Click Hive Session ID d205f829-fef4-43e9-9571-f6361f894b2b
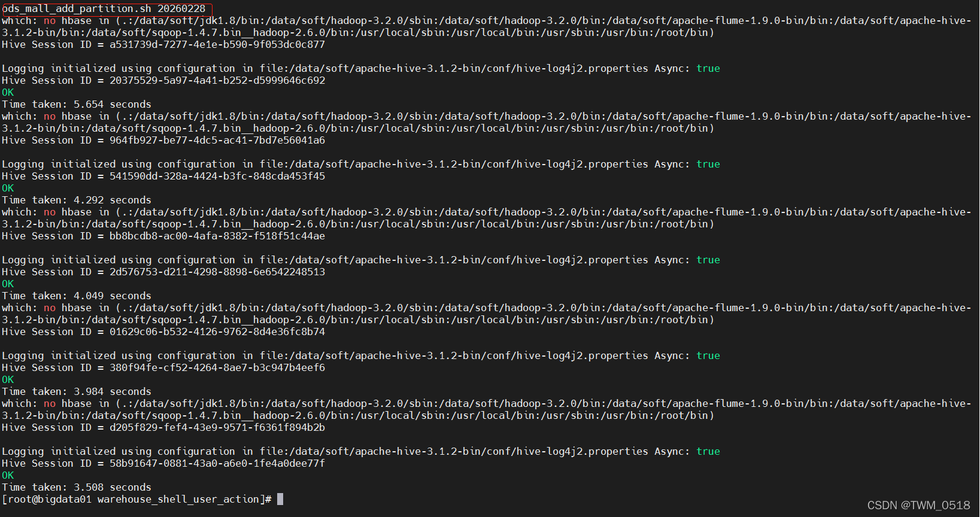The height and width of the screenshot is (517, 980). tap(163, 428)
